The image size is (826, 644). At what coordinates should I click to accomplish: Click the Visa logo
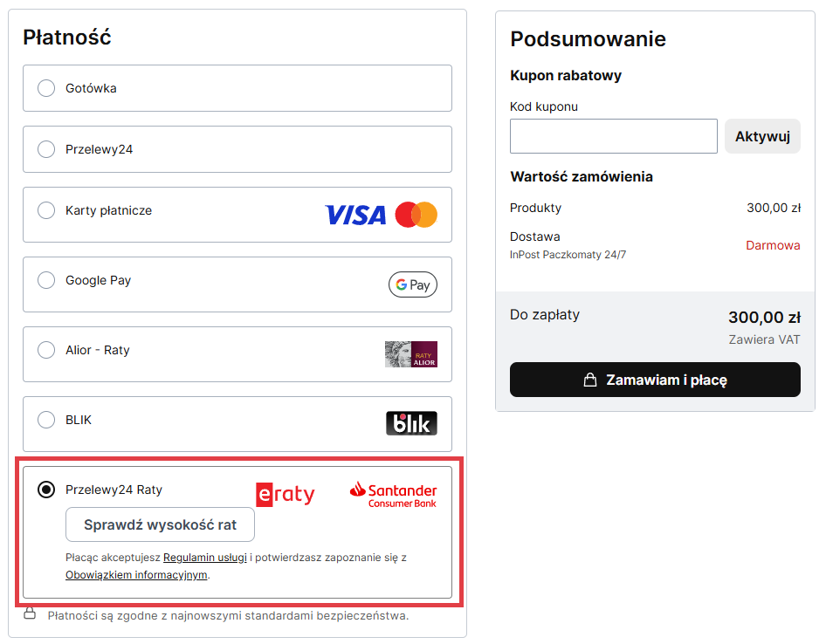click(354, 215)
